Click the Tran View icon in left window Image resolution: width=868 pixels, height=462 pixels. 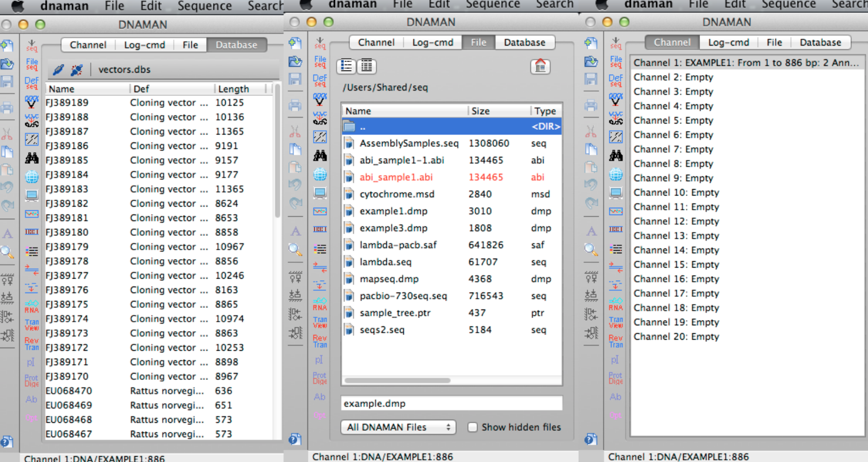(31, 325)
